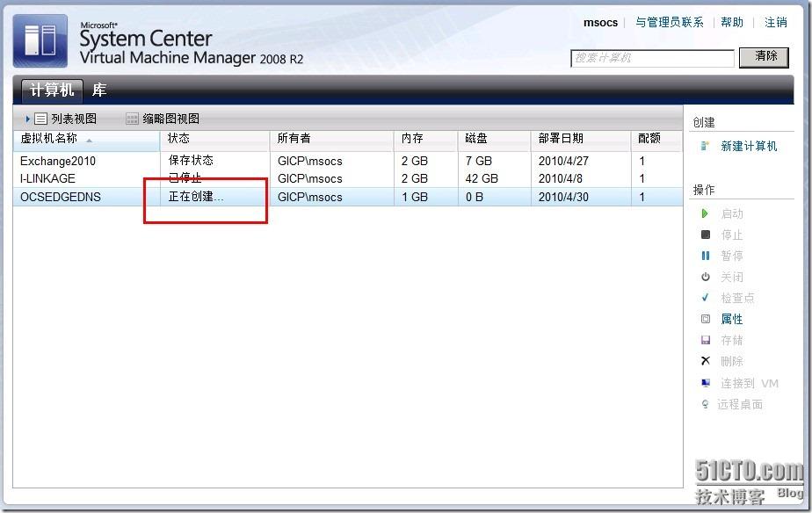
Task: Click the list view (列表视图) icon
Action: (41, 119)
